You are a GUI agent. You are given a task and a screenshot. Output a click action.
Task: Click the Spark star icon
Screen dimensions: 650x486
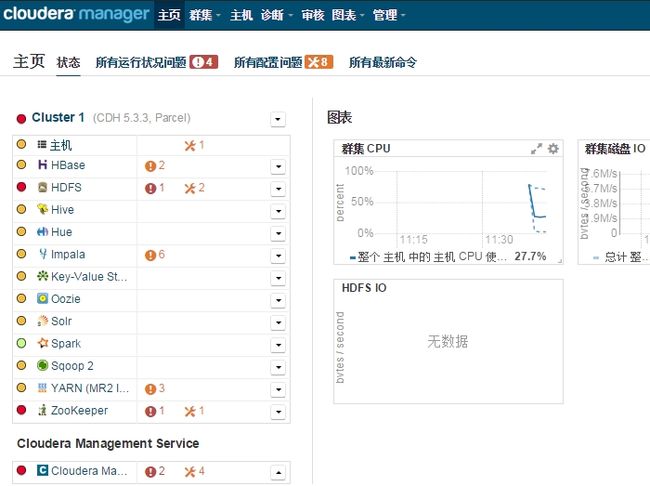coord(42,343)
